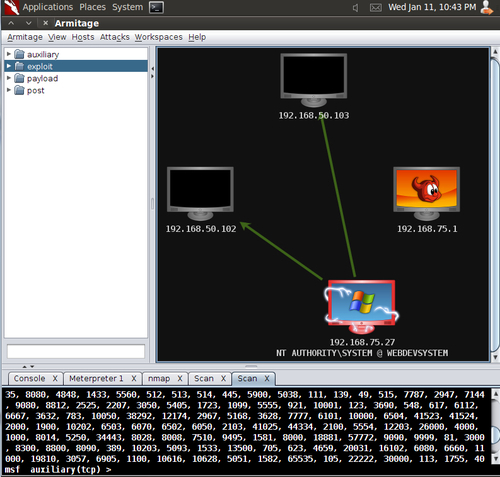Open the Applications menu

click(48, 7)
